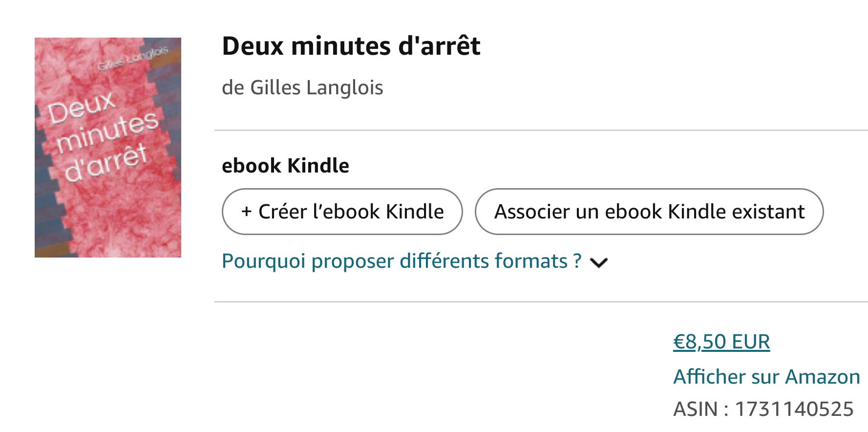Click the Deux minutes d'arrêt cover thumbnail
Viewport: 868px width, 432px height.
[x=108, y=148]
